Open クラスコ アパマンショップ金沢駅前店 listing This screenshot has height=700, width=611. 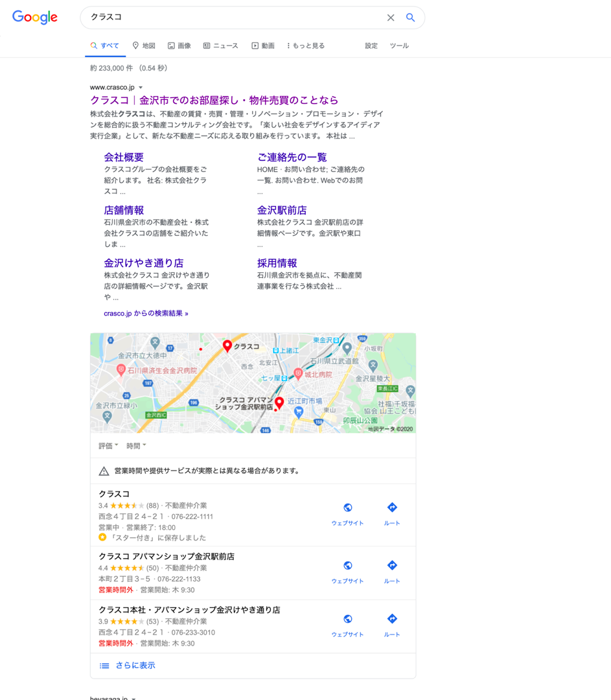click(x=167, y=556)
